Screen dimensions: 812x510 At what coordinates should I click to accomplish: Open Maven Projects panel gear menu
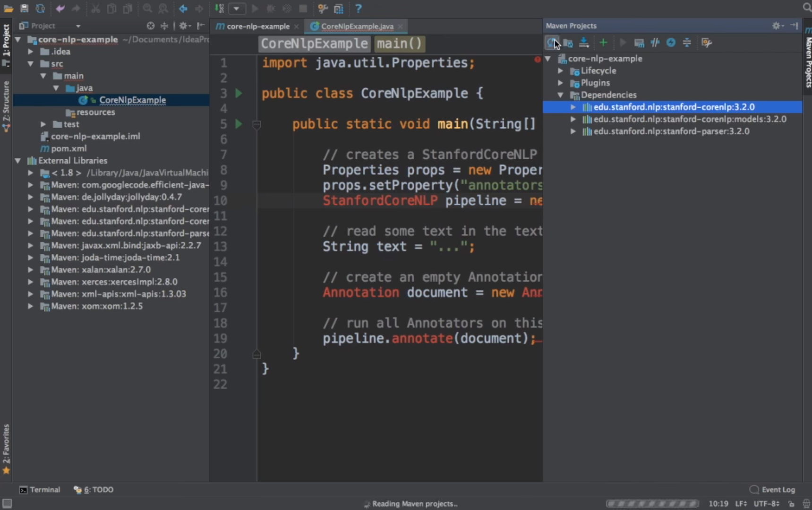pos(777,26)
